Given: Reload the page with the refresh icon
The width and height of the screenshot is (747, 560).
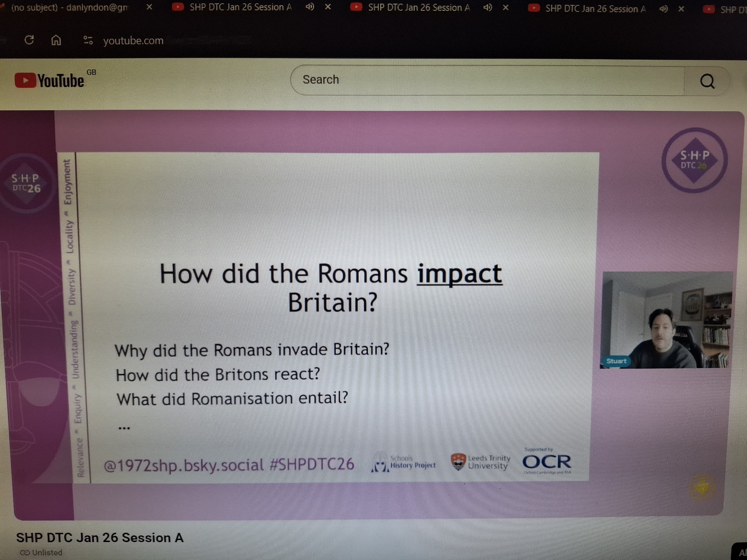Looking at the screenshot, I should (x=29, y=40).
